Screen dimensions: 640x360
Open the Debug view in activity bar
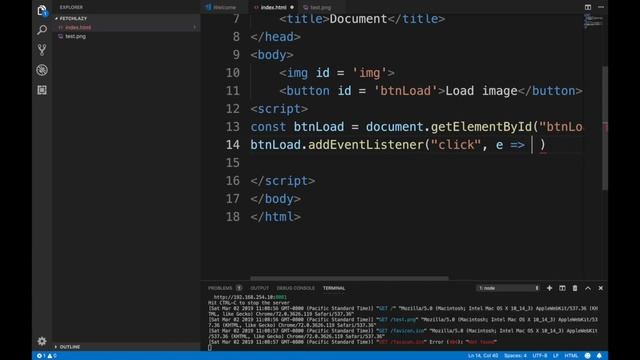pos(42,70)
